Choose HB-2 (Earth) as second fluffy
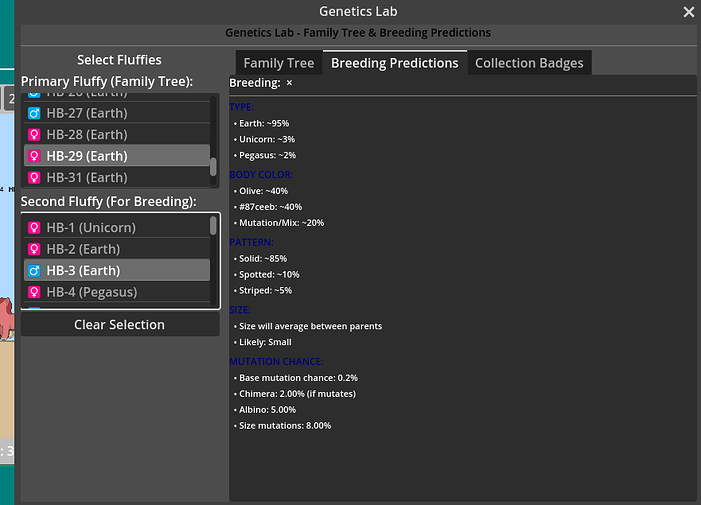 coord(82,249)
